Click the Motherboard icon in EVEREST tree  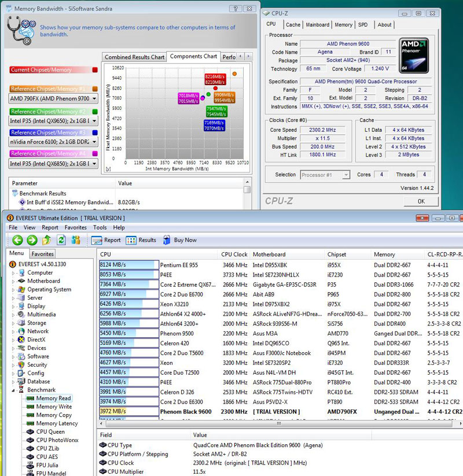tap(21, 281)
